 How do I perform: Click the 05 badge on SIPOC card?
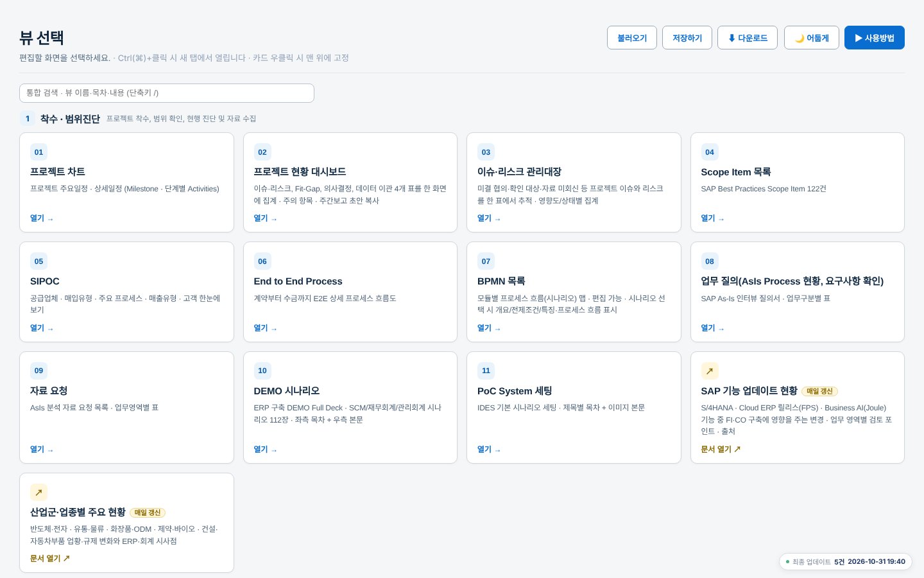pos(38,261)
